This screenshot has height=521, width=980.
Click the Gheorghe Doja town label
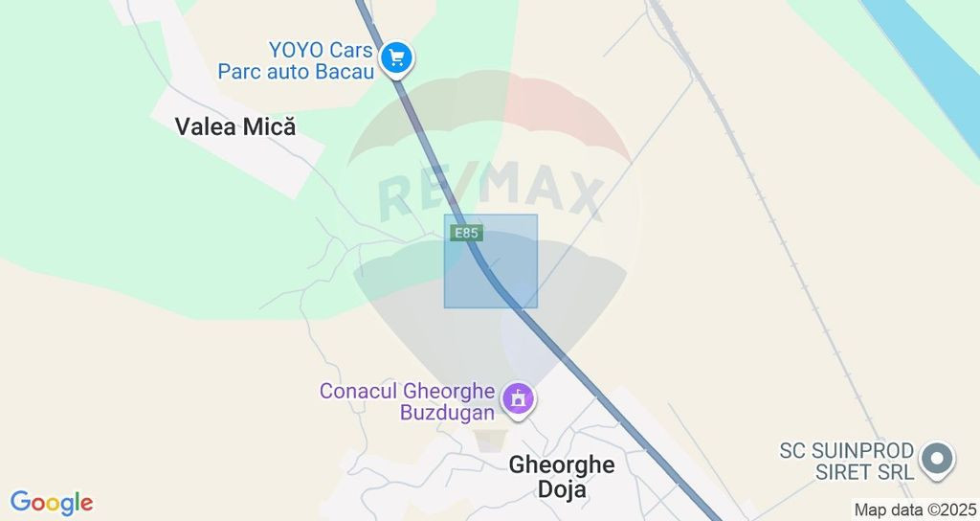(x=562, y=477)
